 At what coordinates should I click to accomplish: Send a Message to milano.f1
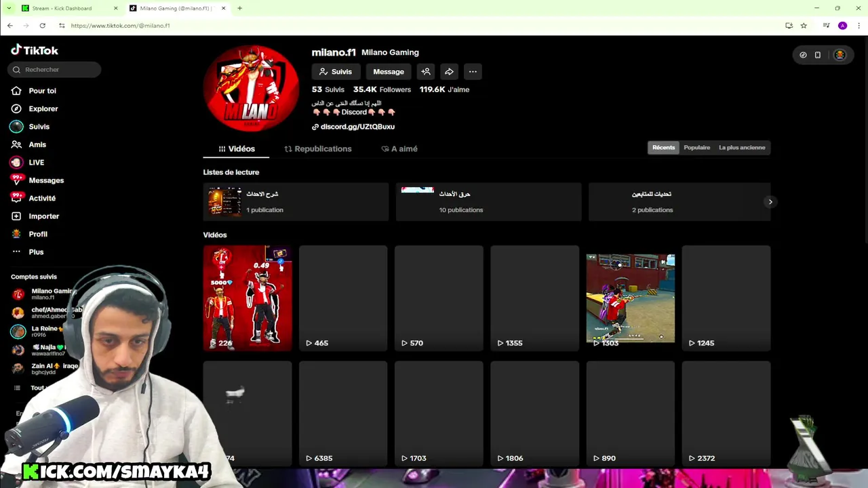click(x=389, y=72)
